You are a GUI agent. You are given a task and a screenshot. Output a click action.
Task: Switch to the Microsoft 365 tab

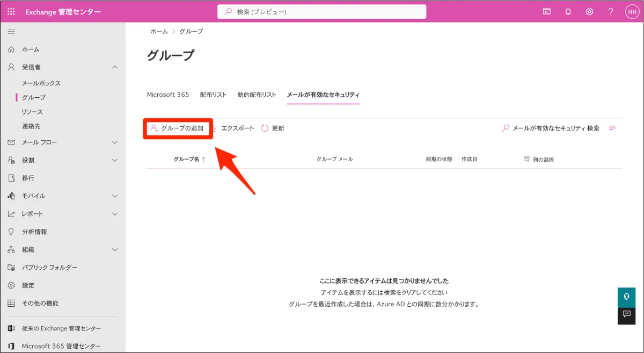(168, 95)
